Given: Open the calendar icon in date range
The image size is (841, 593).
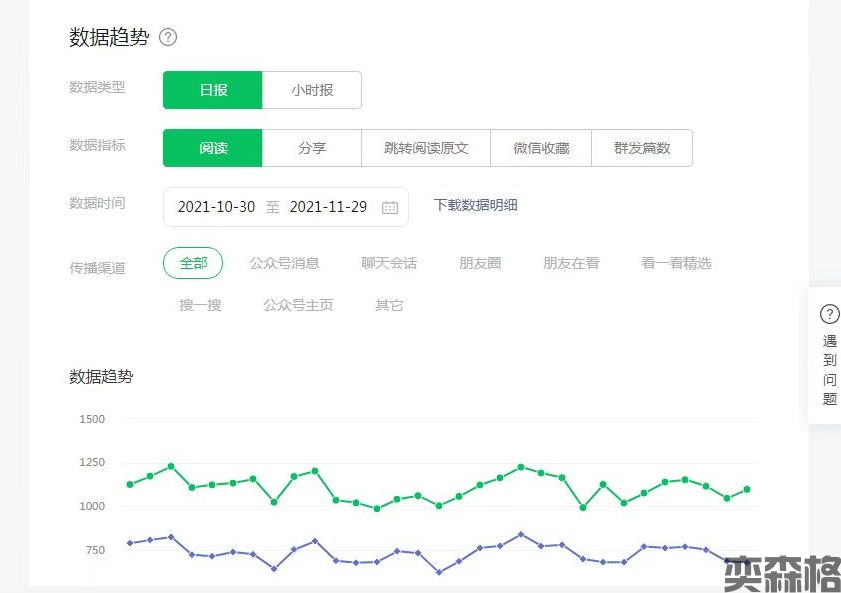Looking at the screenshot, I should (x=390, y=207).
